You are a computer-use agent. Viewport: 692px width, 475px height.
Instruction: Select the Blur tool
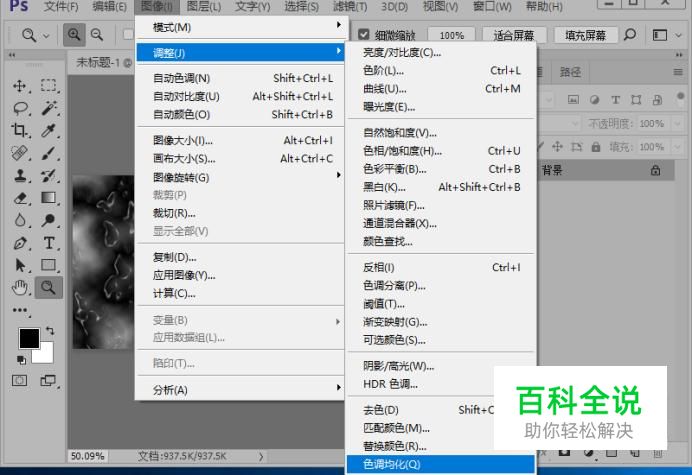tap(20, 220)
